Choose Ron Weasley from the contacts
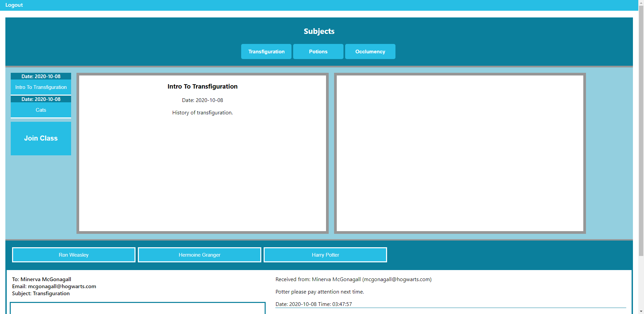The width and height of the screenshot is (644, 314). point(74,255)
